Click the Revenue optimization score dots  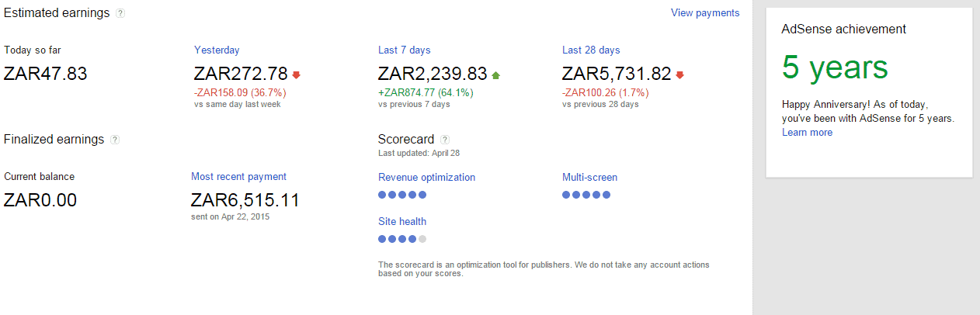tap(402, 195)
